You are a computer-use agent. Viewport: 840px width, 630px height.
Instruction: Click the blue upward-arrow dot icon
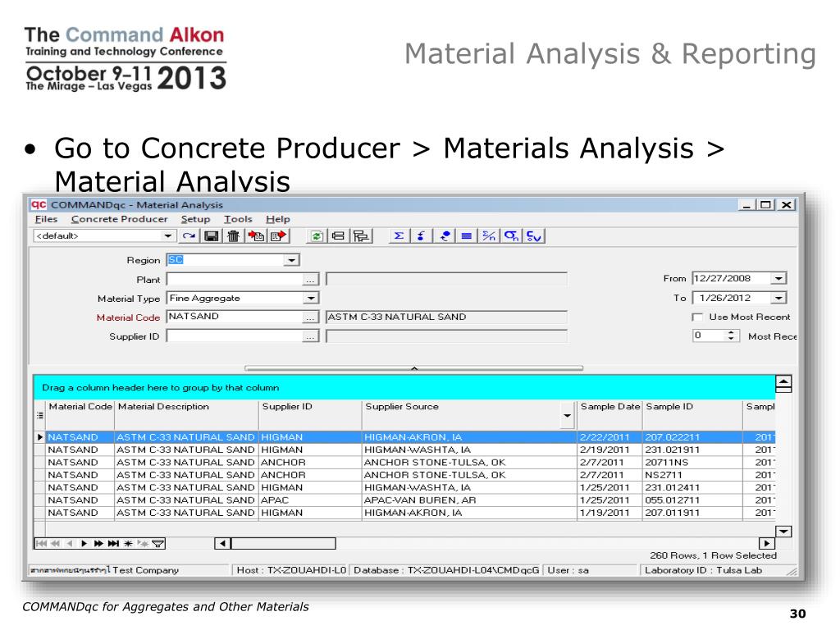pyautogui.click(x=421, y=235)
